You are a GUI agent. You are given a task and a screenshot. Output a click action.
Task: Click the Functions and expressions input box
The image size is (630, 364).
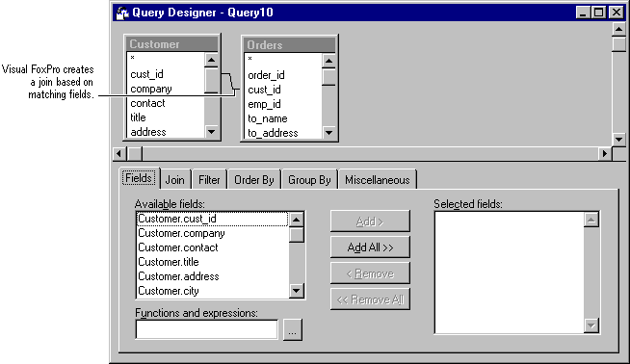(206, 329)
